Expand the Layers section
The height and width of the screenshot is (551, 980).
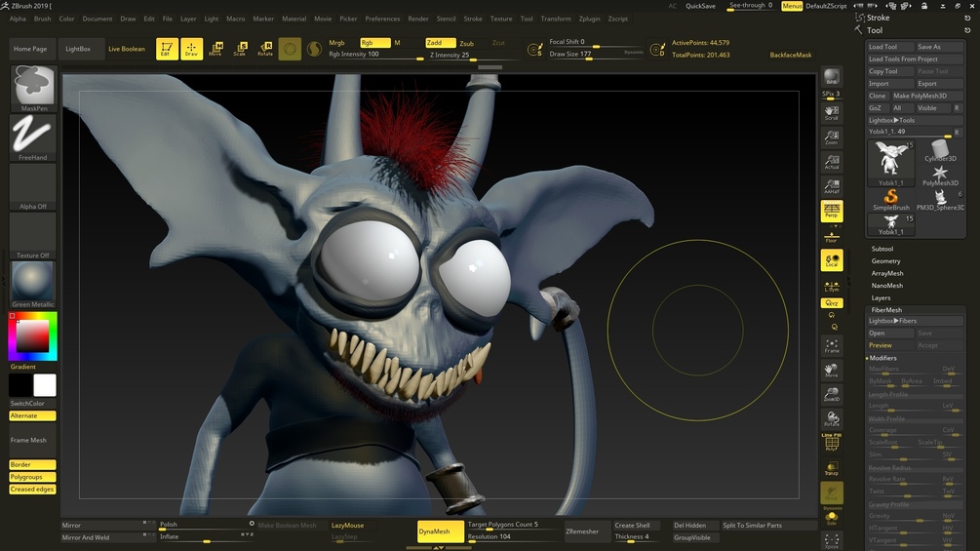881,298
